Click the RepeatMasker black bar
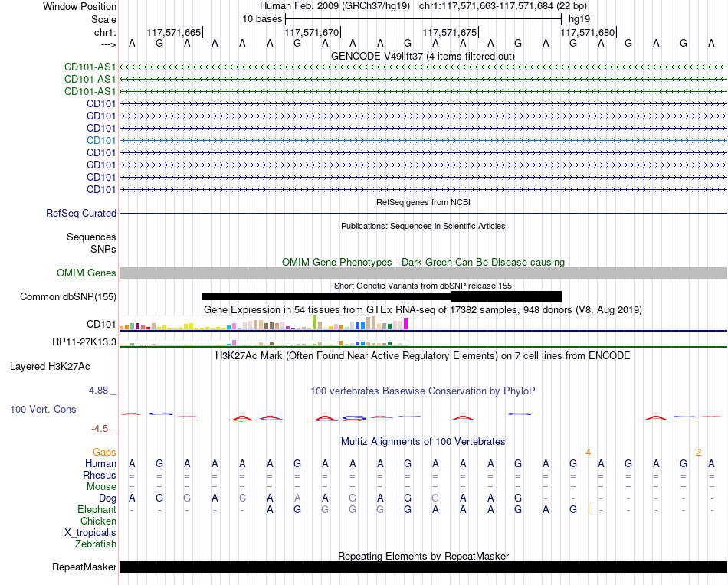This screenshot has height=585, width=728. pos(423,567)
